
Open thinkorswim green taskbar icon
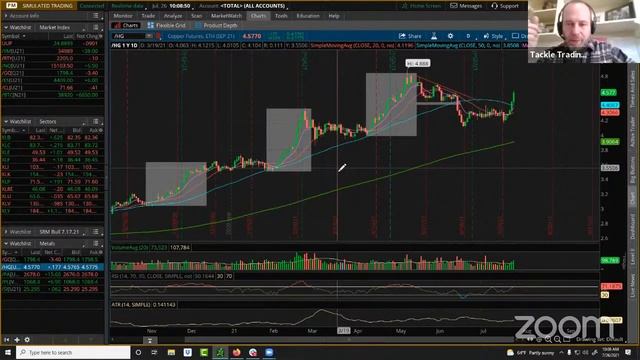220,352
